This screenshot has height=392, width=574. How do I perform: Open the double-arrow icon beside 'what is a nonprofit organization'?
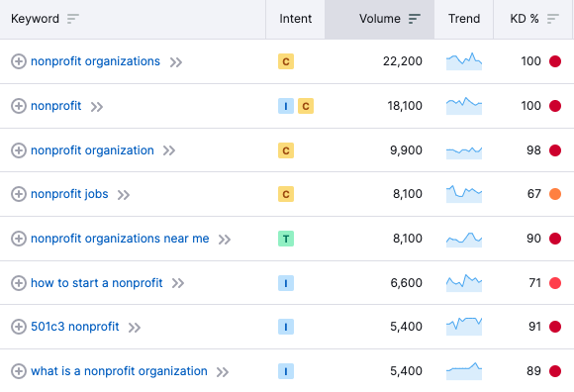coord(223,372)
